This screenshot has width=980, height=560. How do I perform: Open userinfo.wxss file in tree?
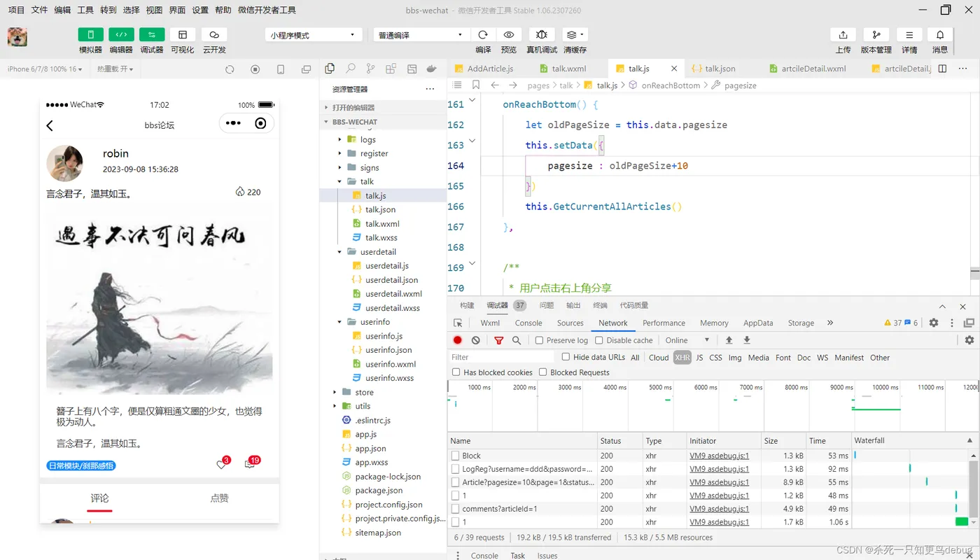tap(389, 378)
